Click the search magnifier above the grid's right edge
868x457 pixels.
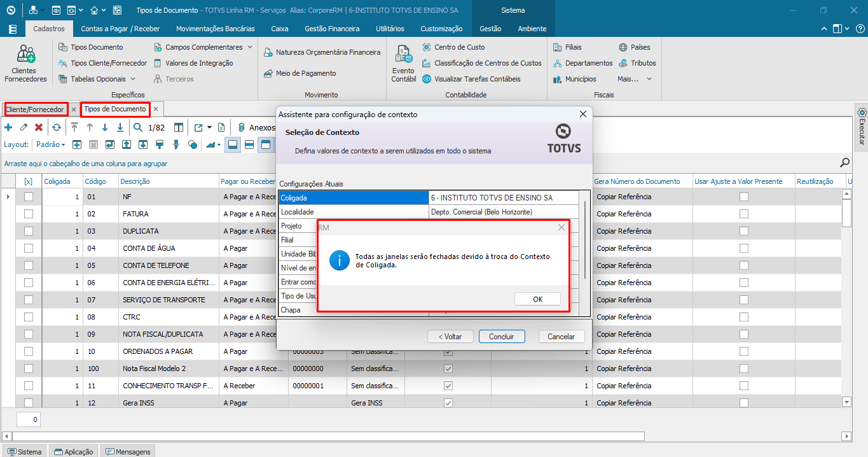[845, 162]
